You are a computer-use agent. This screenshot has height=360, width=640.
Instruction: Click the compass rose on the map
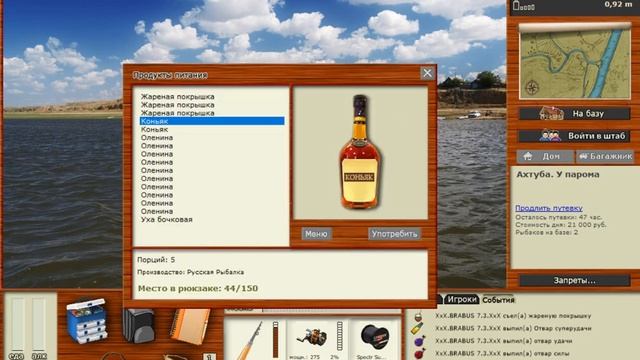532,87
